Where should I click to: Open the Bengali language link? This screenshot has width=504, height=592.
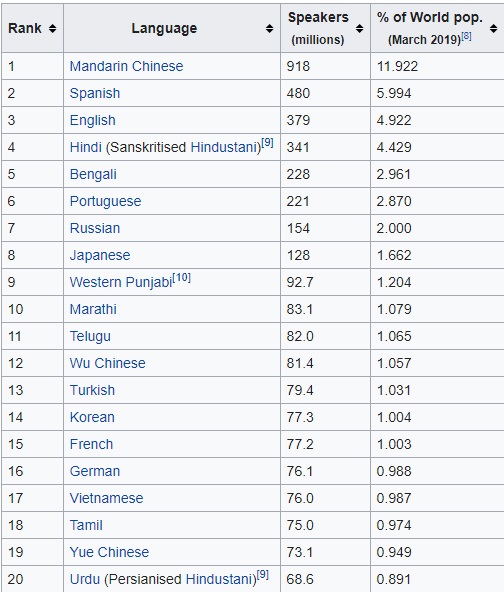pos(93,174)
